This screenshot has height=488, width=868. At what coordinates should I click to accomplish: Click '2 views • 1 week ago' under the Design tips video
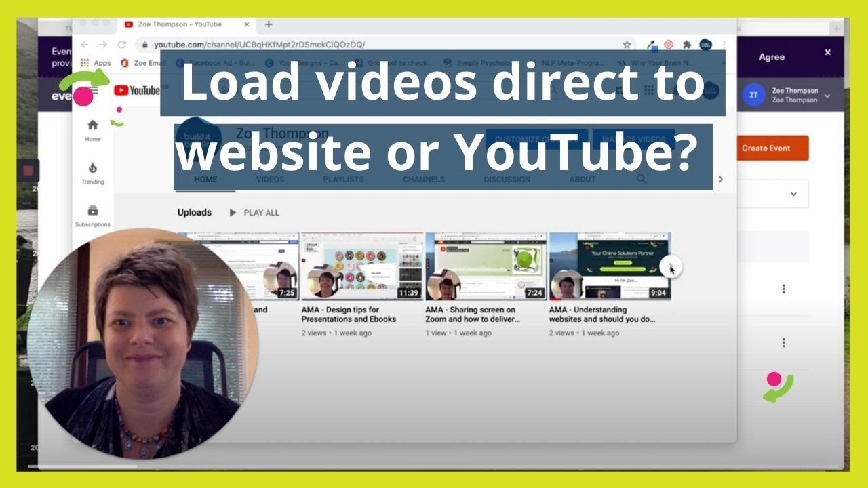336,333
